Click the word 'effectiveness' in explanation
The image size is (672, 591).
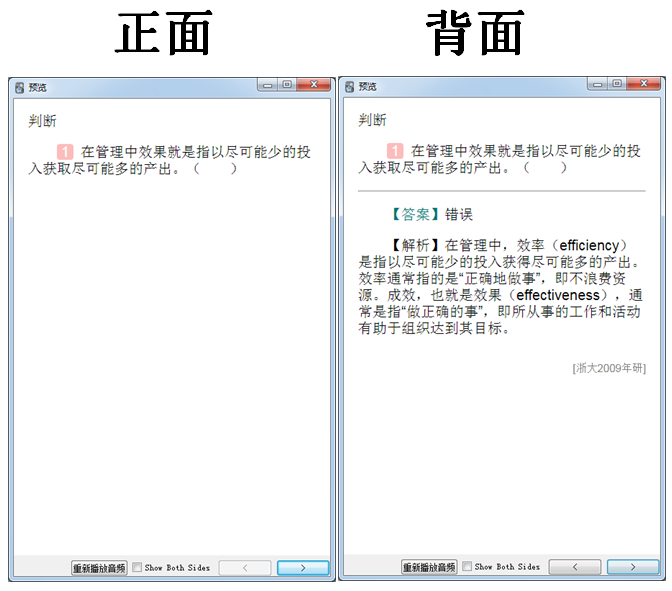pyautogui.click(x=558, y=295)
